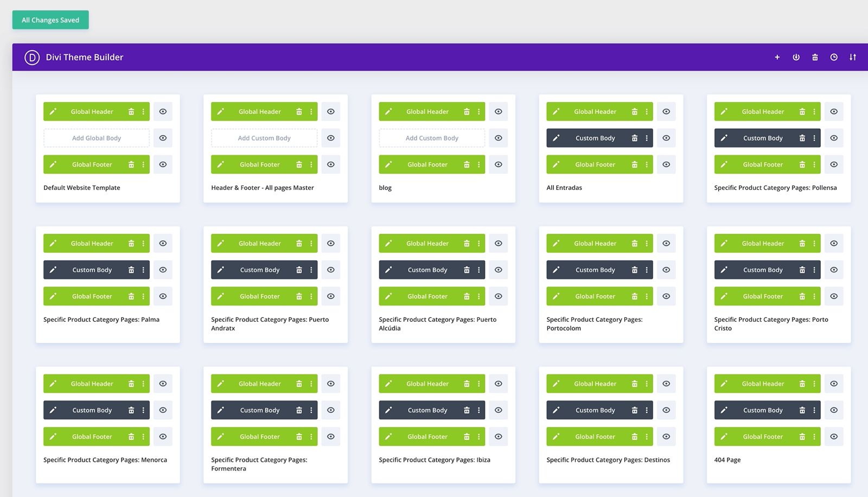868x497 pixels.
Task: Click Custom Body label in Porto Cristo template
Action: (x=763, y=270)
